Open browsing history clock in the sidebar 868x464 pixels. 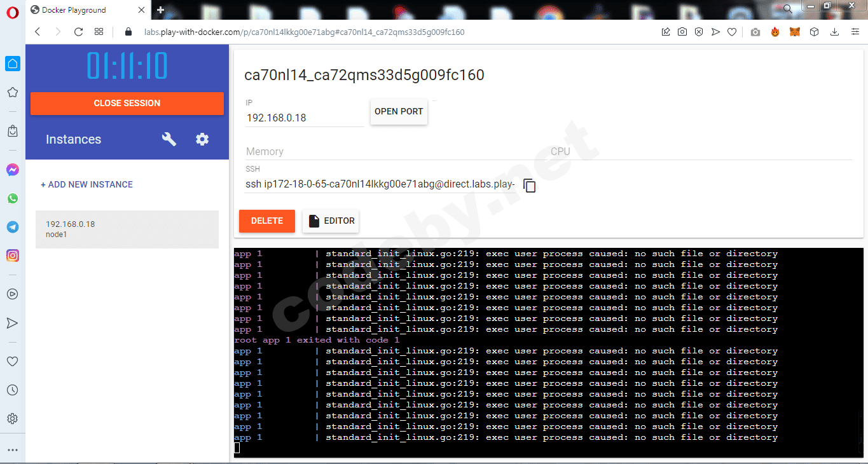[13, 390]
